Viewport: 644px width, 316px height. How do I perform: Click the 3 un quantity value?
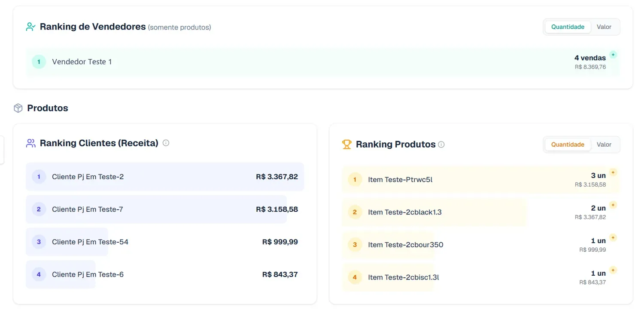598,176
